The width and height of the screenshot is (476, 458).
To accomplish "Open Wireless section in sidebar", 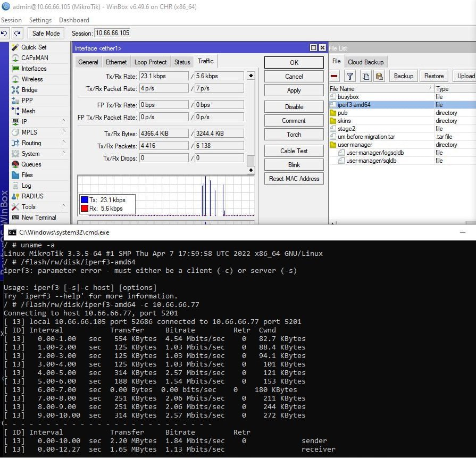I will point(32,79).
